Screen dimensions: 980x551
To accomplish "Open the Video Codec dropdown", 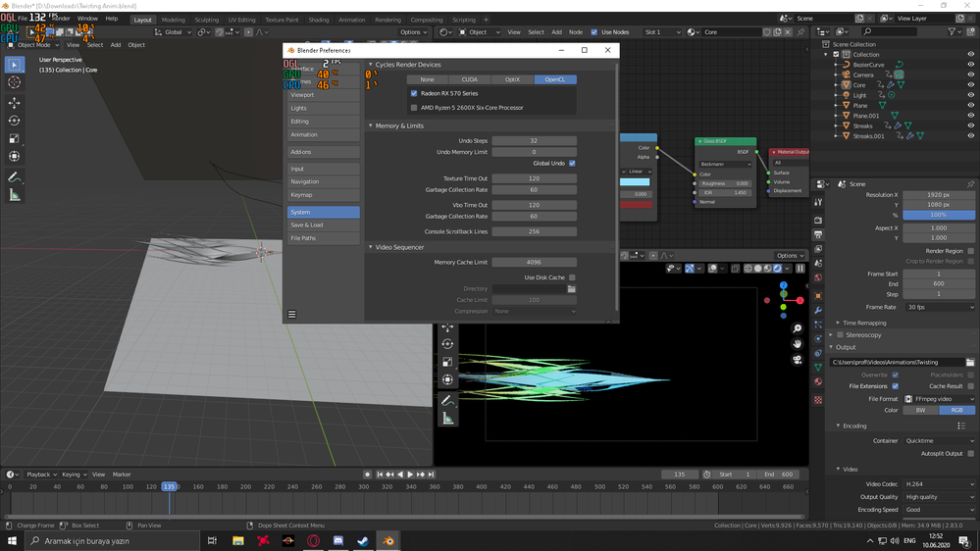I will coord(940,484).
